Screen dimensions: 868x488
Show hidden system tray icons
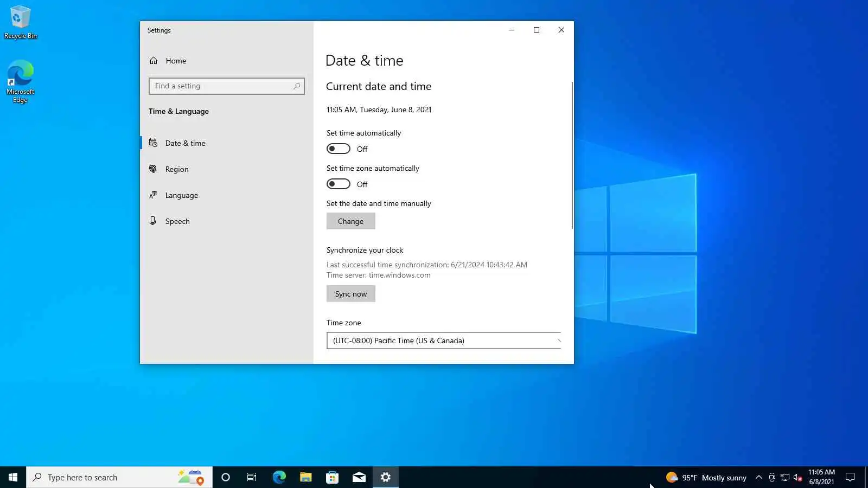[x=759, y=477]
